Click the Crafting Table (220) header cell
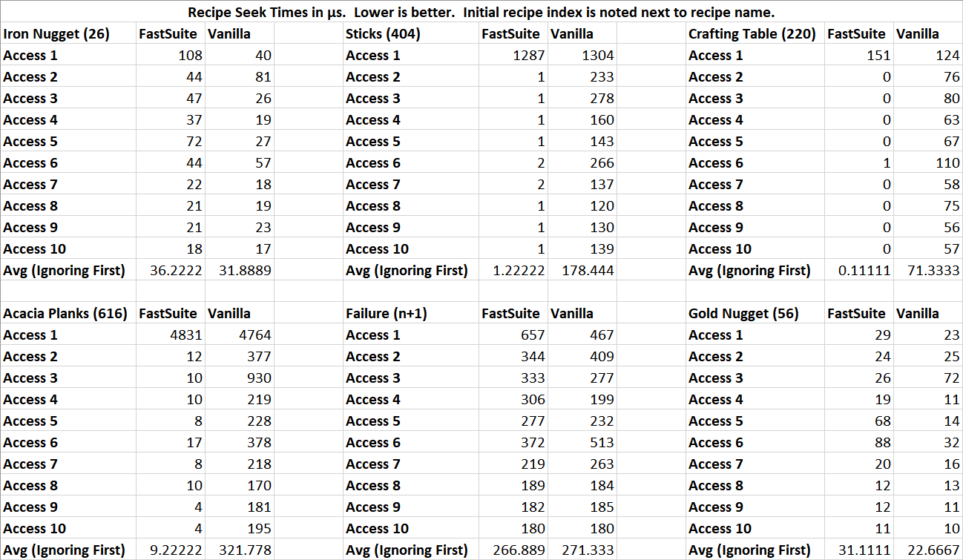The height and width of the screenshot is (560, 963). point(752,34)
